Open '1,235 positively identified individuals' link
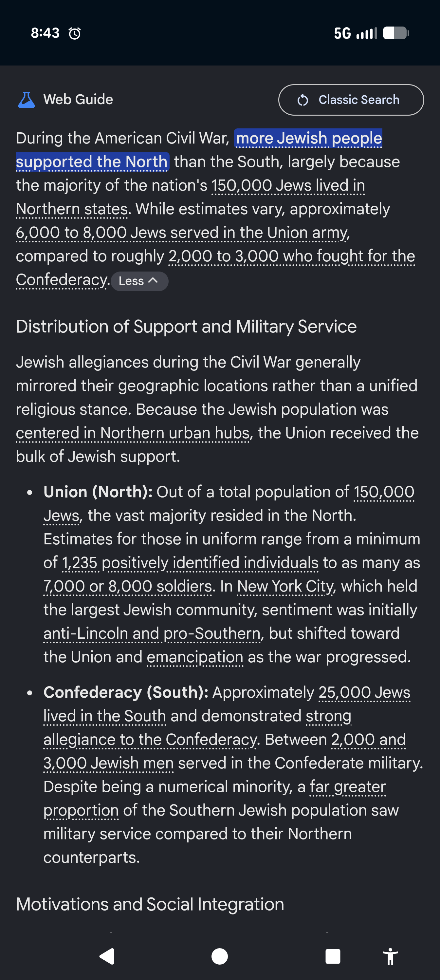Screen dimensions: 440x980 [x=190, y=563]
